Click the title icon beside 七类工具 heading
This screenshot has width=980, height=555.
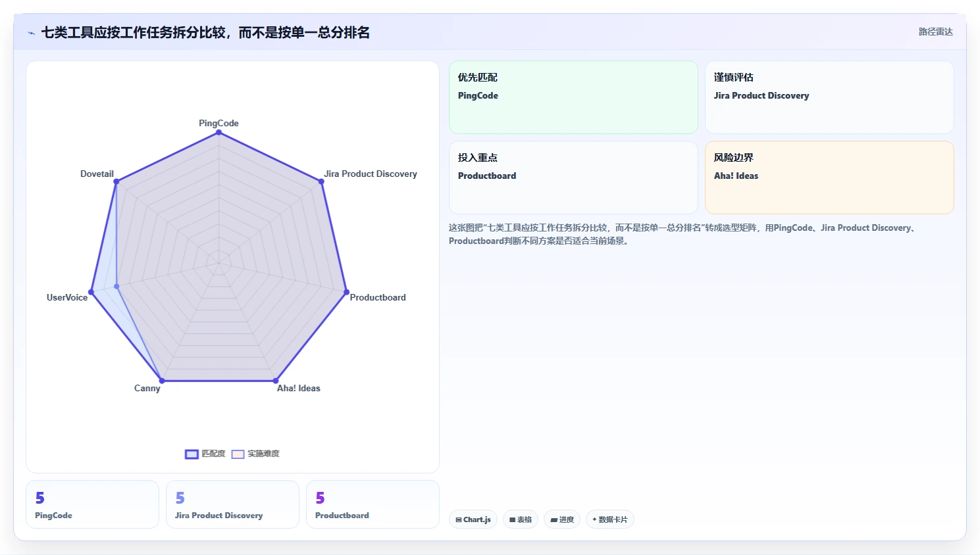pos(31,33)
